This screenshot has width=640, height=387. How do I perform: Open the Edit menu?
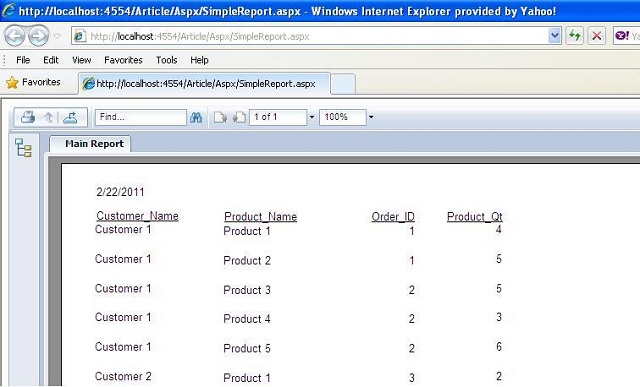(51, 60)
